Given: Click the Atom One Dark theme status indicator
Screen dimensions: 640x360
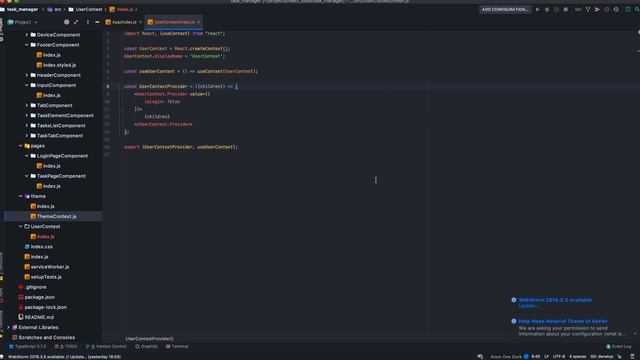Looking at the screenshot, I should click(x=506, y=357).
